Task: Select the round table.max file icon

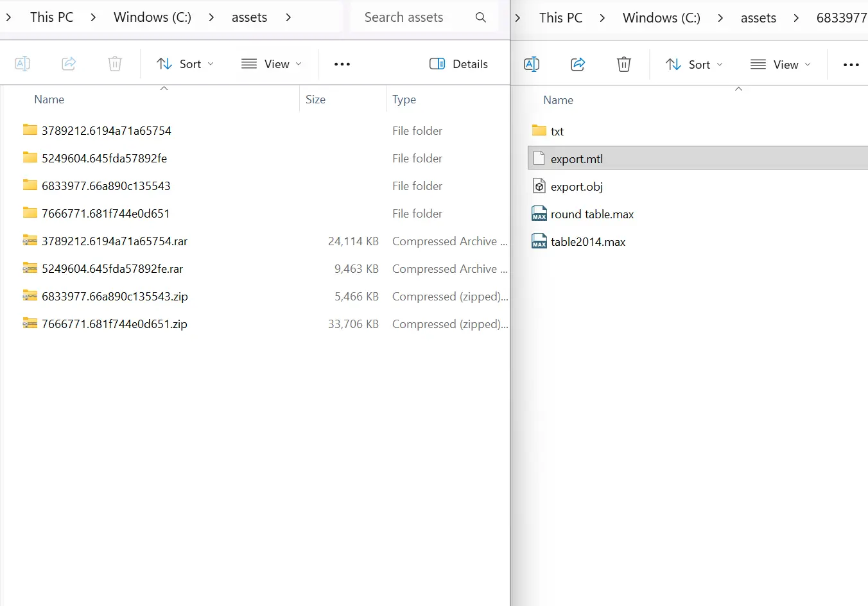Action: click(x=539, y=213)
